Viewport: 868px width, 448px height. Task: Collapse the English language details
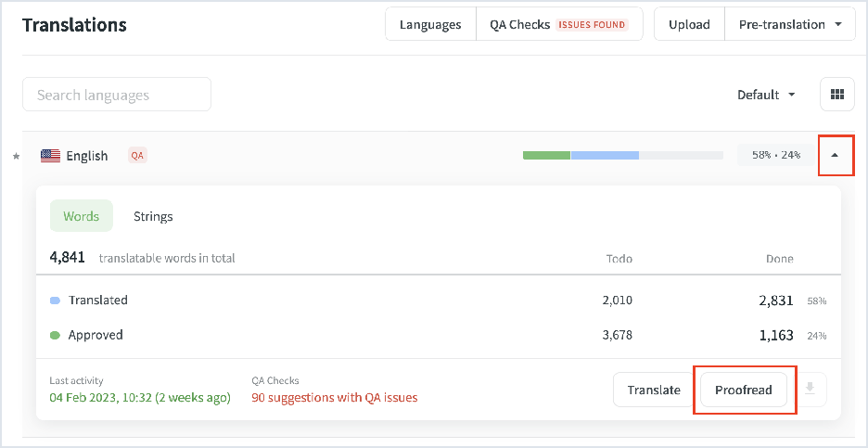click(835, 156)
